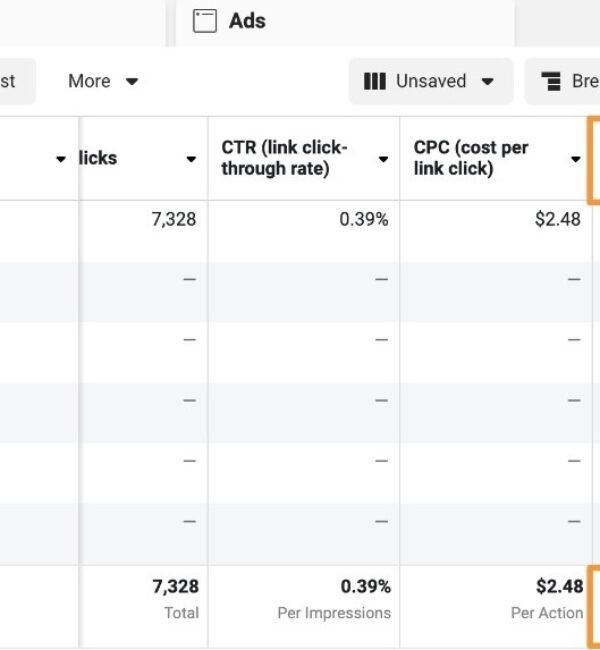Sort by the link clicks column header

98,158
